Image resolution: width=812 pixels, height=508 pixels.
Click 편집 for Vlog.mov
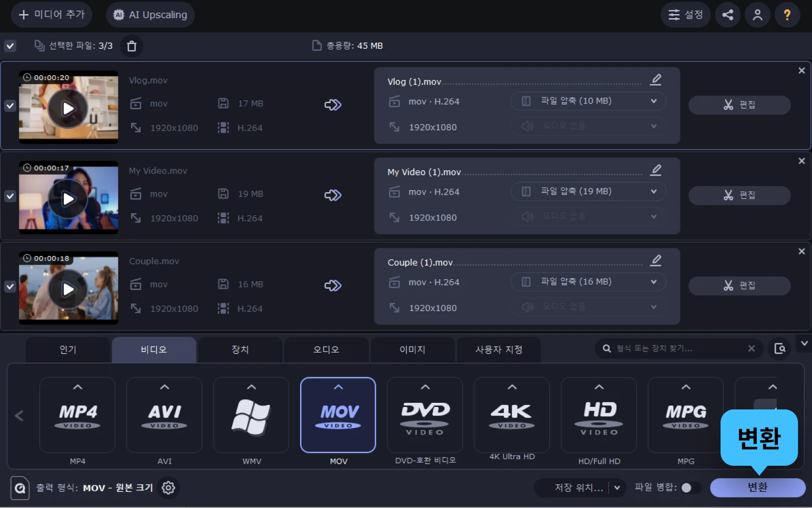[x=740, y=105]
